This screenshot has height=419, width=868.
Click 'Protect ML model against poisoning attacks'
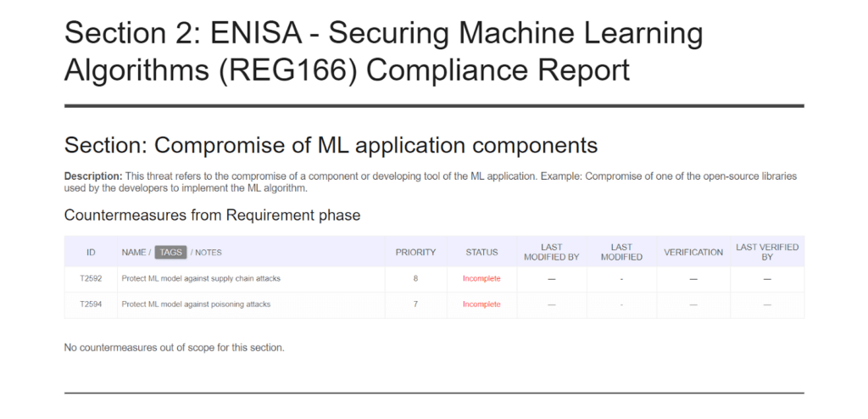[x=196, y=304]
